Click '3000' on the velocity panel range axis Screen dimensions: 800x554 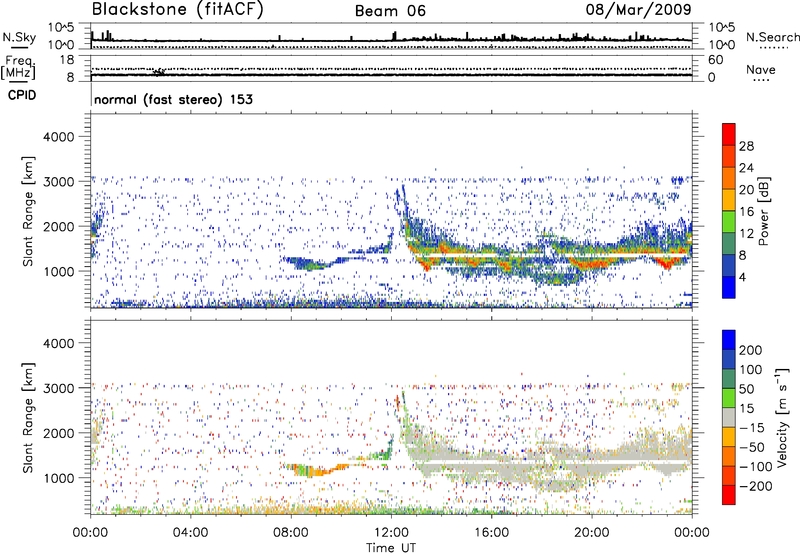point(59,388)
